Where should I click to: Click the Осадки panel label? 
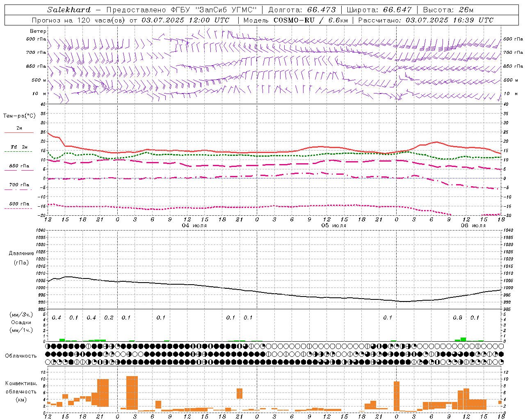21,323
